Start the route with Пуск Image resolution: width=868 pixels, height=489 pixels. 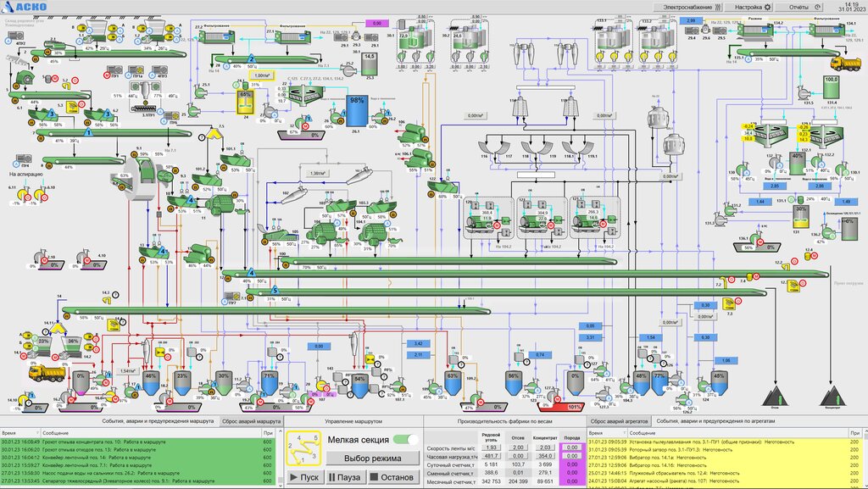pos(304,477)
